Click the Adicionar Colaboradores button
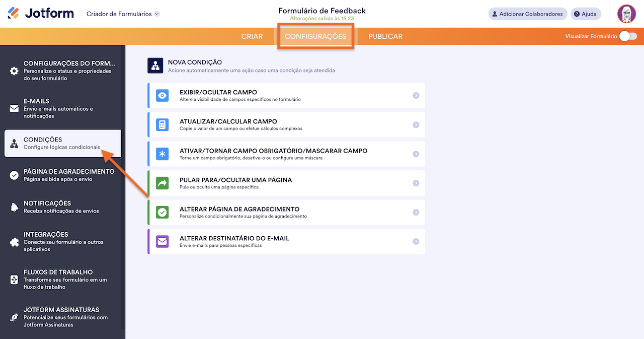644x339 pixels. 527,14
